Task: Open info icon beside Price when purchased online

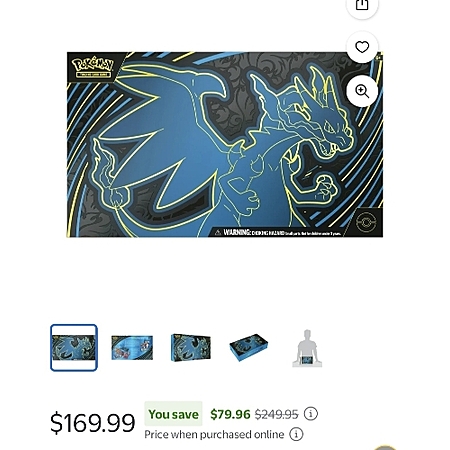Action: tap(296, 434)
